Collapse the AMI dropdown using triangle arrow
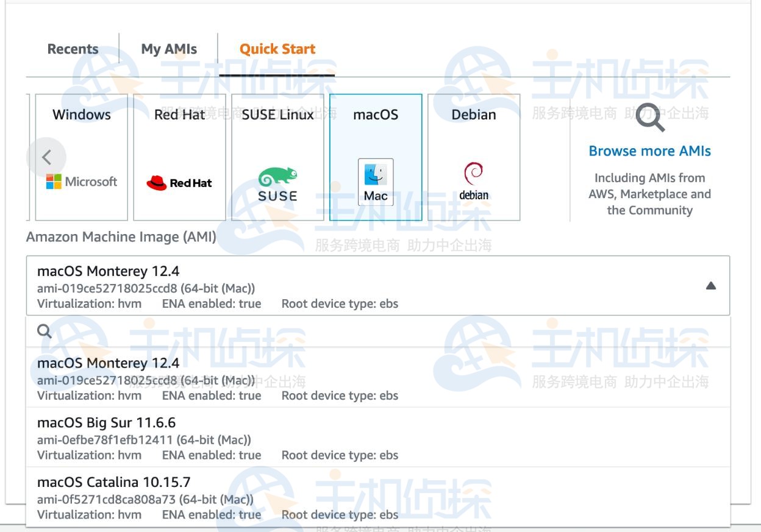The image size is (761, 532). pos(710,286)
